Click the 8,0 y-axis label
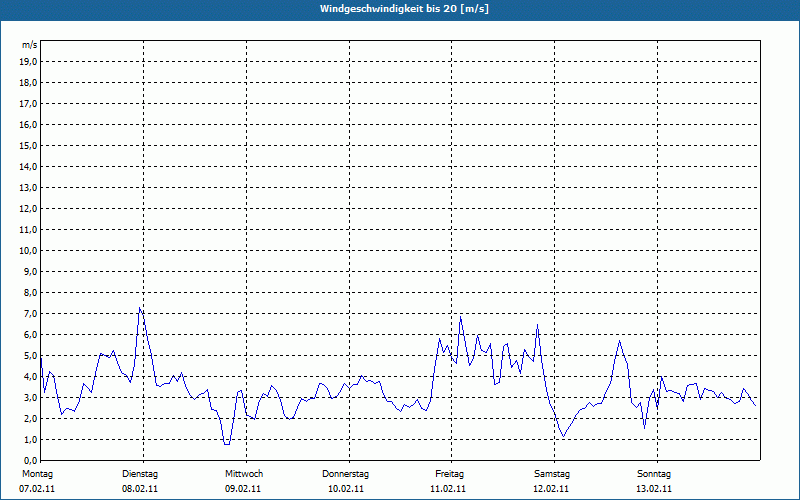Image resolution: width=800 pixels, height=500 pixels. pyautogui.click(x=30, y=292)
